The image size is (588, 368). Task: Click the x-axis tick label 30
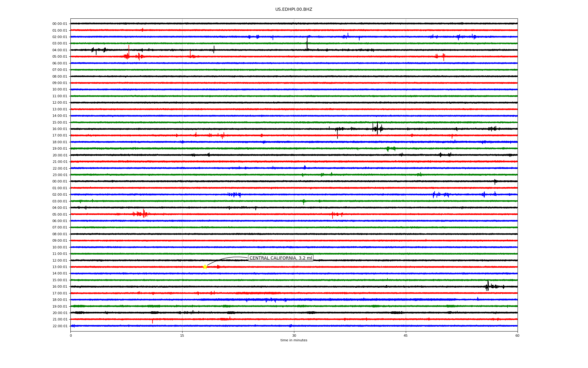point(294,335)
